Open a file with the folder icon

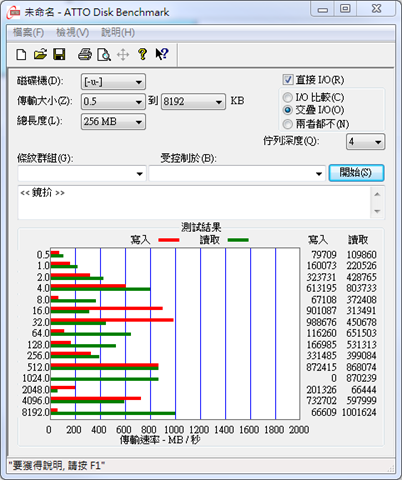coord(40,54)
